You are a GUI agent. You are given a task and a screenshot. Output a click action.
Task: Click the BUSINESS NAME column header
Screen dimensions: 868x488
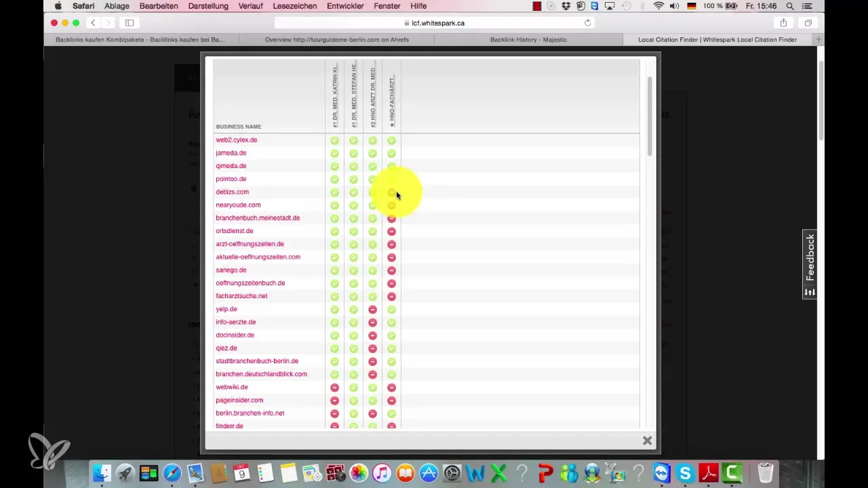pos(239,127)
